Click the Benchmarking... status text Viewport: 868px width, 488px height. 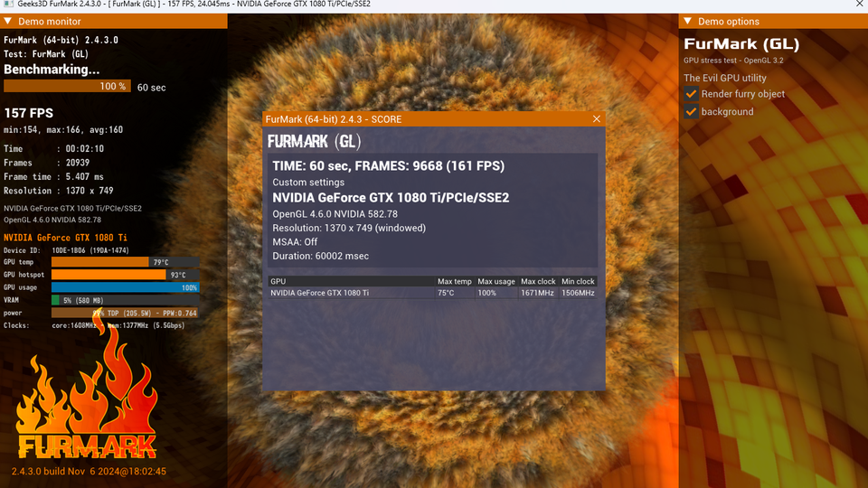52,70
